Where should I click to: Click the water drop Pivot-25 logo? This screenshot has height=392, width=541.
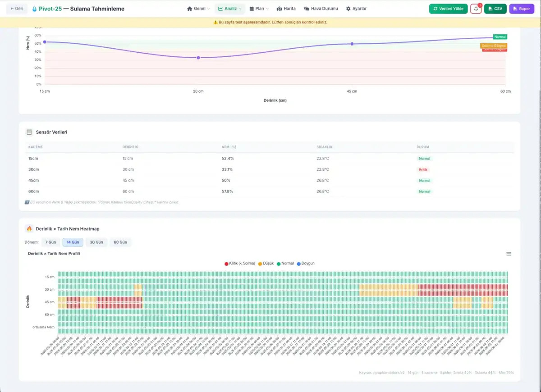(34, 9)
